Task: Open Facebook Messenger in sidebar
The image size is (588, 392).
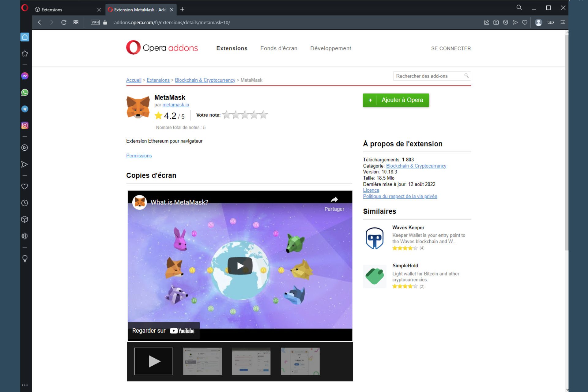Action: [x=25, y=76]
